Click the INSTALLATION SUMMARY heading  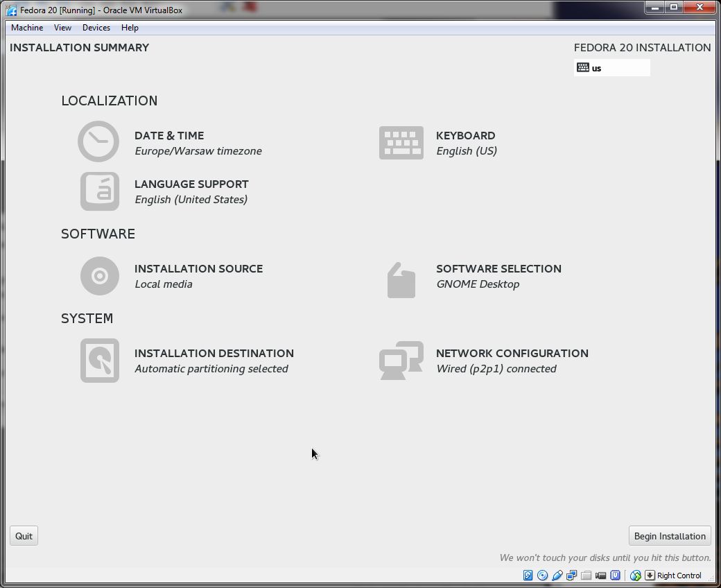click(79, 47)
